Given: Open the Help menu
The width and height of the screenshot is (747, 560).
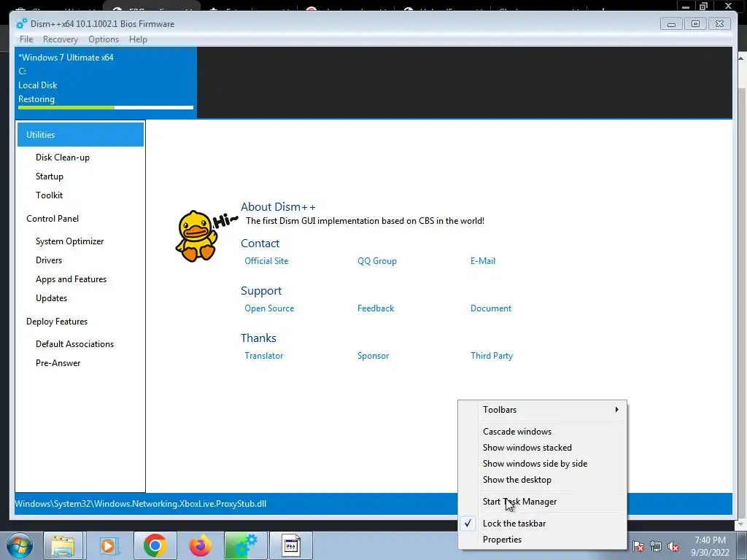Looking at the screenshot, I should [x=138, y=39].
